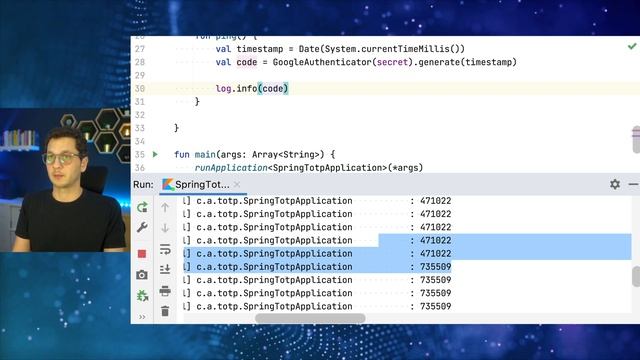Click the first 471022 console line
The height and width of the screenshot is (360, 640).
tap(317, 201)
